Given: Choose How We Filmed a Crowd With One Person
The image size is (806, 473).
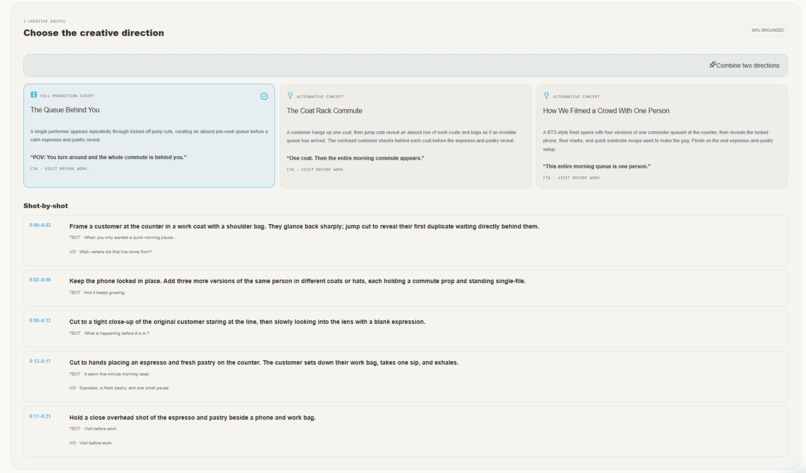Looking at the screenshot, I should (662, 136).
